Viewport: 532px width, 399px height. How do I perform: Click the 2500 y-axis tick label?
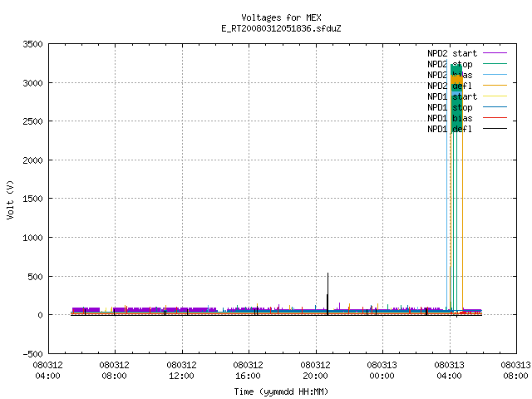[x=33, y=121]
